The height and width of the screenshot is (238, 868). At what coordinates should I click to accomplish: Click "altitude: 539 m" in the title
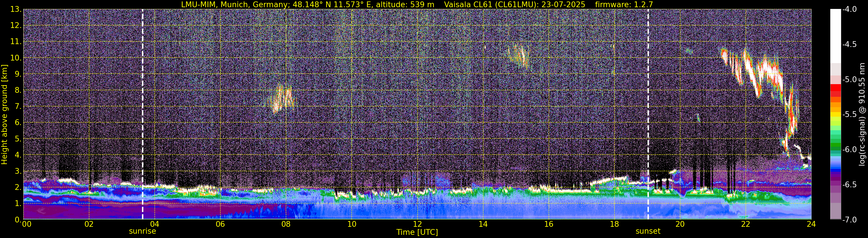(x=405, y=4)
